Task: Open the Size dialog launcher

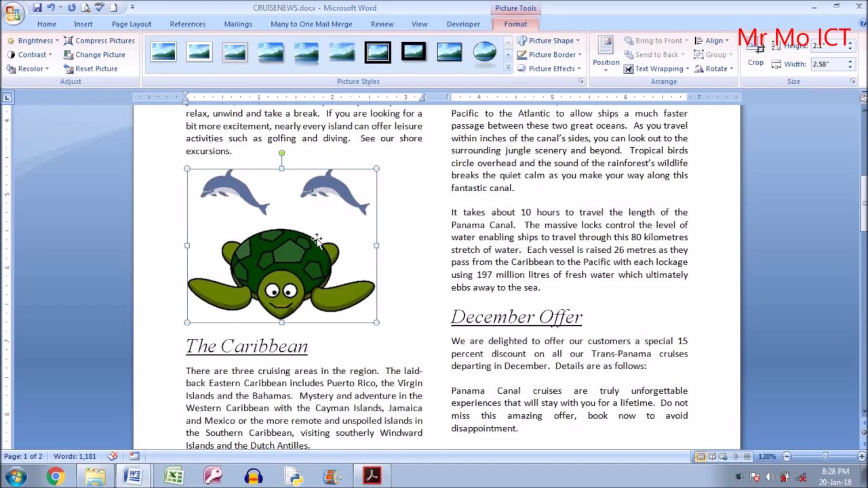Action: click(852, 81)
